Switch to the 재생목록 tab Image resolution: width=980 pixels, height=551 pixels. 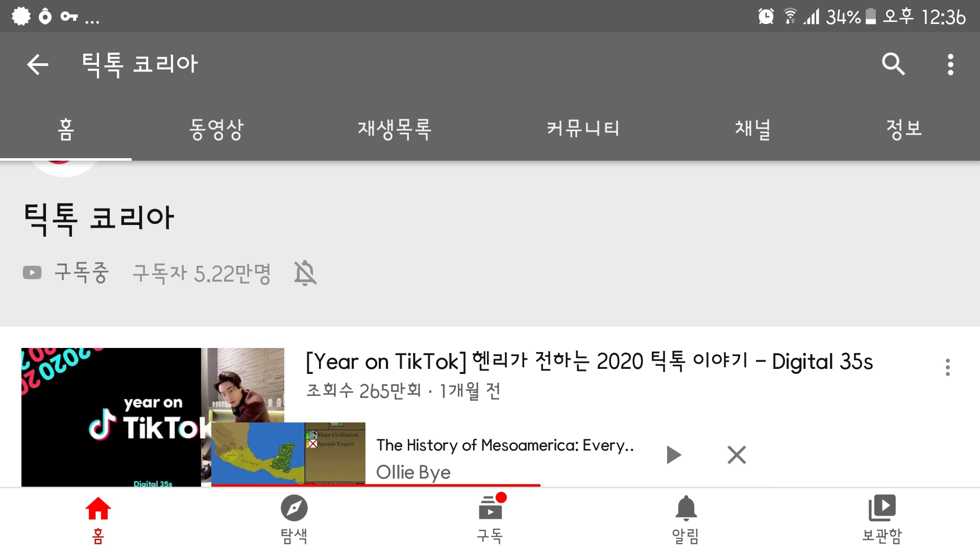(x=395, y=129)
